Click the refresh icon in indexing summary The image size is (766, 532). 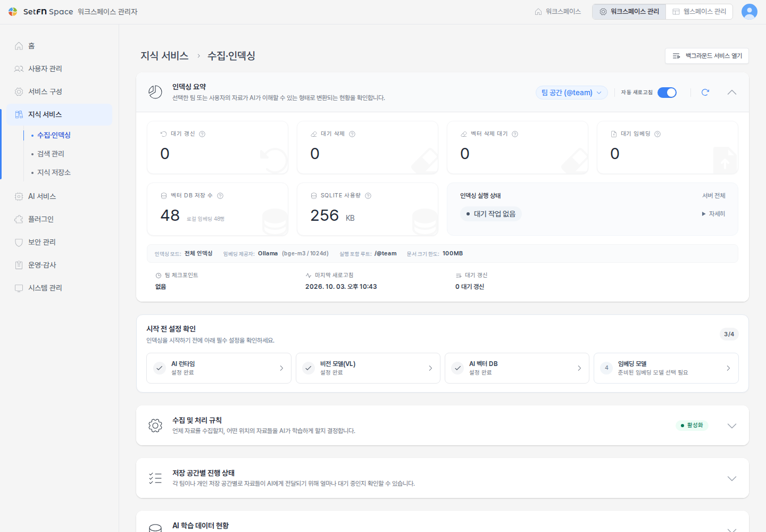[705, 93]
